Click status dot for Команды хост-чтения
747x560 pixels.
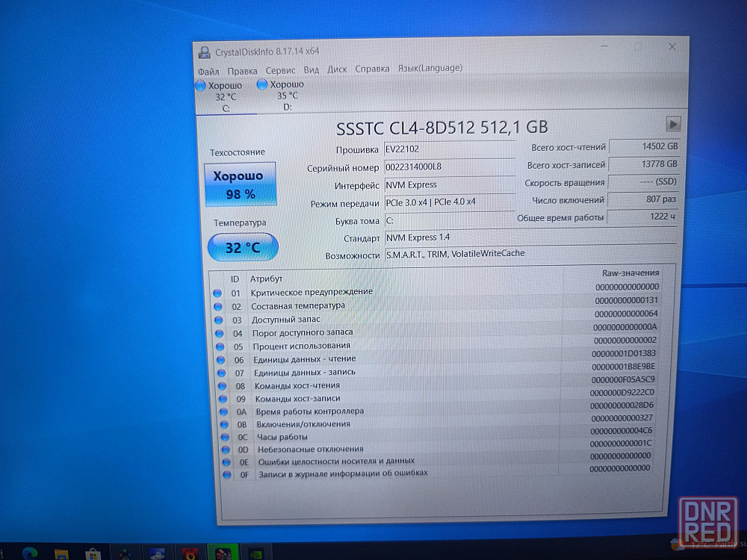222,386
